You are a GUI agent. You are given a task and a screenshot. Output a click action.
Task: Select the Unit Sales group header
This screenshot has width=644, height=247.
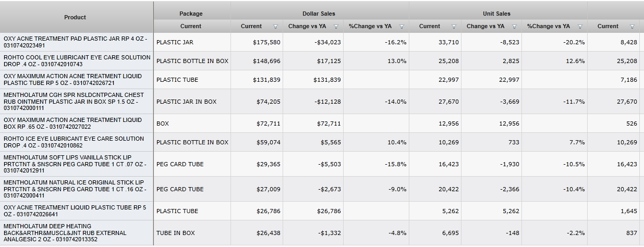pos(496,14)
